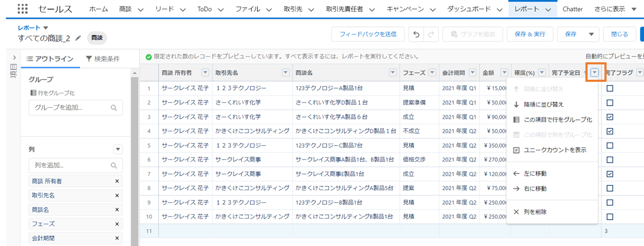644x246 pixels.
Task: Open the 完了予定日 column dropdown arrow
Action: 595,73
